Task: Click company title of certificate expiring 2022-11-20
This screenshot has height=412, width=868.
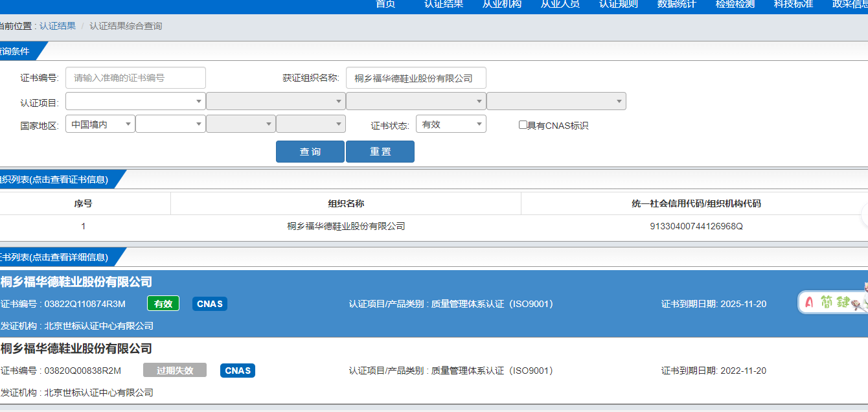Action: [76, 349]
